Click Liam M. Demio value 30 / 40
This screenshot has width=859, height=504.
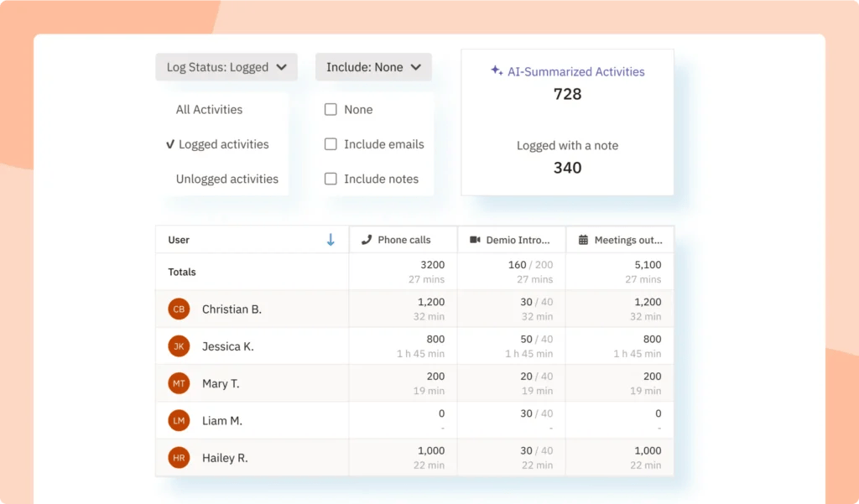(536, 413)
